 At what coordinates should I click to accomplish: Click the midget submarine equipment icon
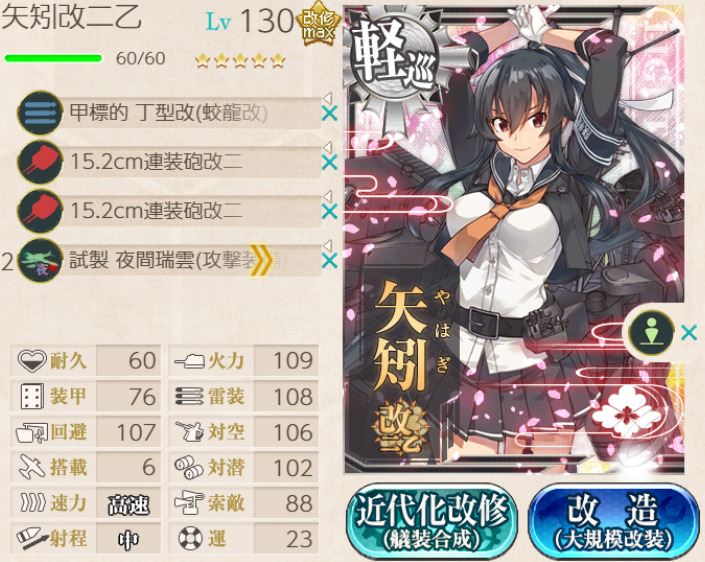(40, 113)
